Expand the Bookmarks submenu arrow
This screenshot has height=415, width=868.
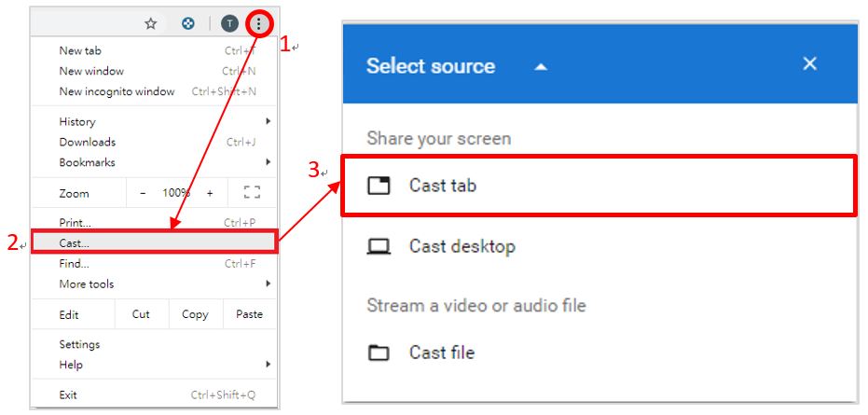point(269,162)
